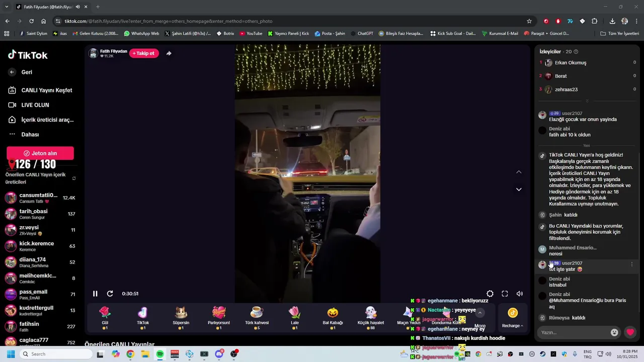
Task: Bookmark this page with star icon
Action: point(529,21)
